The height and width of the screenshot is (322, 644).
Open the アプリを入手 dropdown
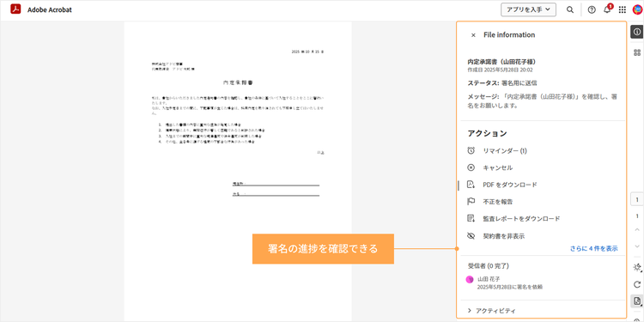pos(528,9)
